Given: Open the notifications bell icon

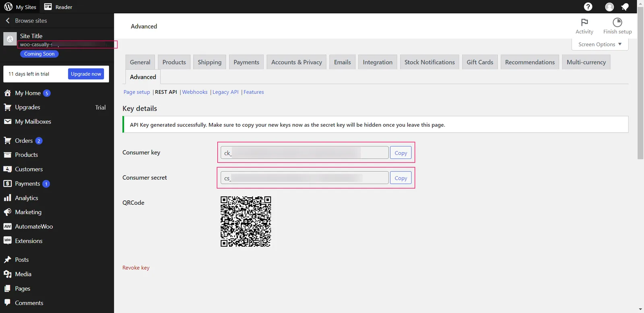Looking at the screenshot, I should [625, 7].
